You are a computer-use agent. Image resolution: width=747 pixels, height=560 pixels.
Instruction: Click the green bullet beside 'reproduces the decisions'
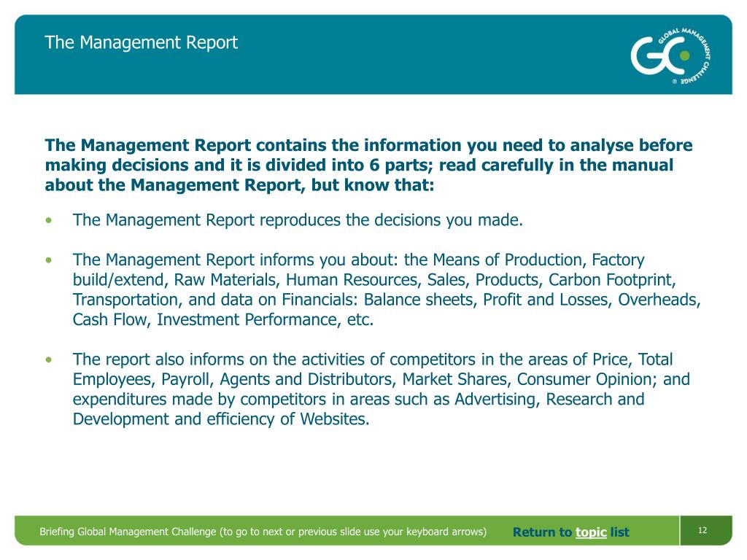click(49, 220)
